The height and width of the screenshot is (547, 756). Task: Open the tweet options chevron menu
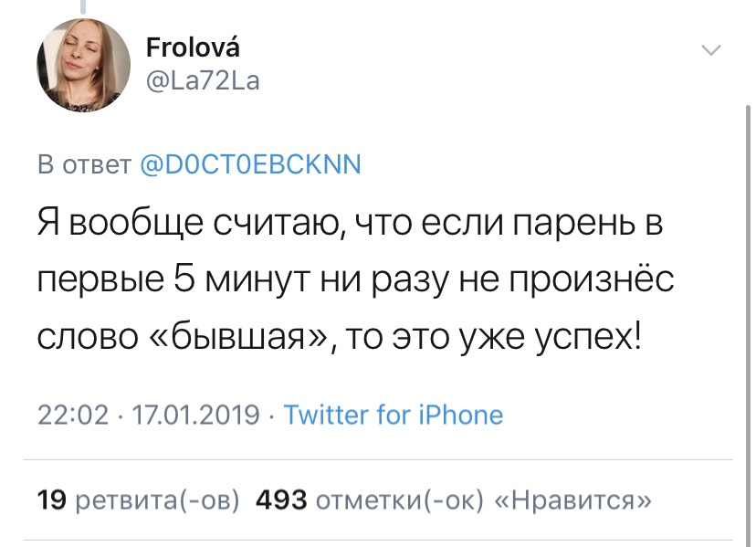710,49
